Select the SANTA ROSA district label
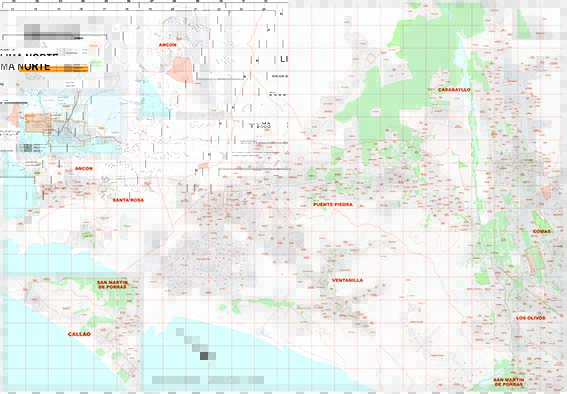Image resolution: width=567 pixels, height=394 pixels. [128, 200]
